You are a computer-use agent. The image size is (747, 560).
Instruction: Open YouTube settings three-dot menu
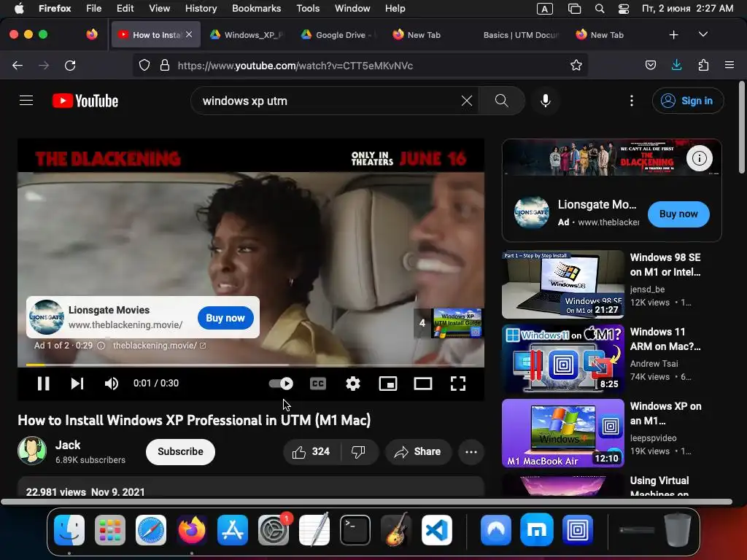[632, 101]
